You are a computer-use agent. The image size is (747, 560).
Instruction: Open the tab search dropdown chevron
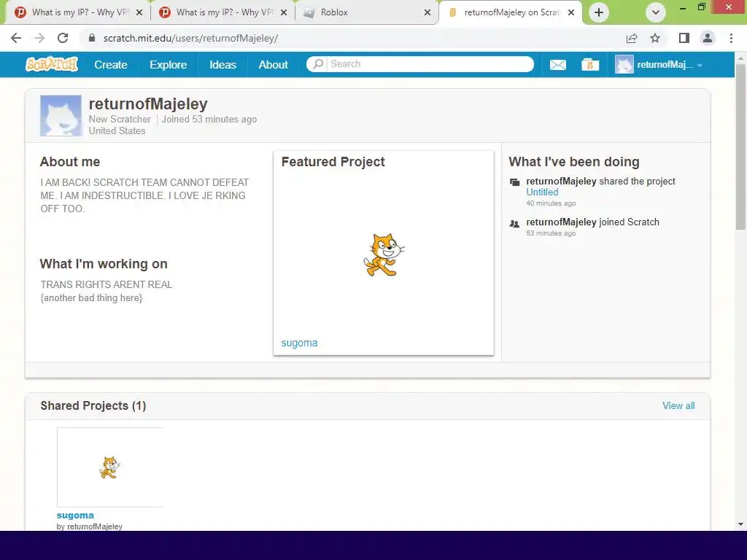click(x=656, y=12)
